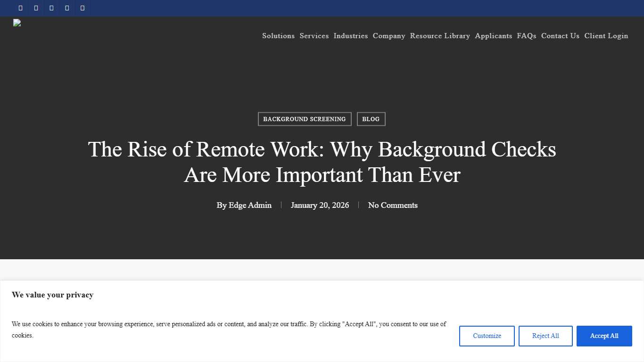Select FAQs in the navigation menu
Image resolution: width=644 pixels, height=362 pixels.
click(527, 36)
